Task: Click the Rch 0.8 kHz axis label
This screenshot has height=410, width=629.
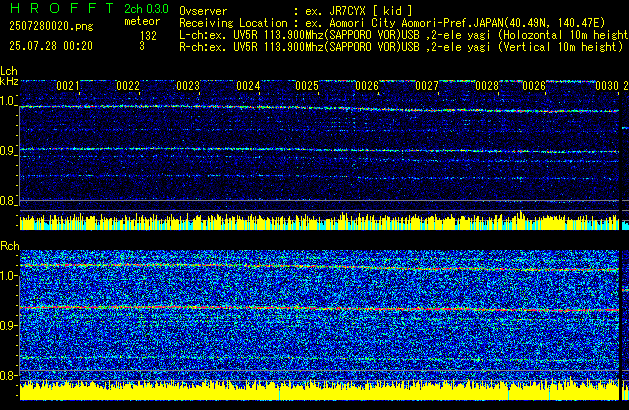Action: coord(8,375)
